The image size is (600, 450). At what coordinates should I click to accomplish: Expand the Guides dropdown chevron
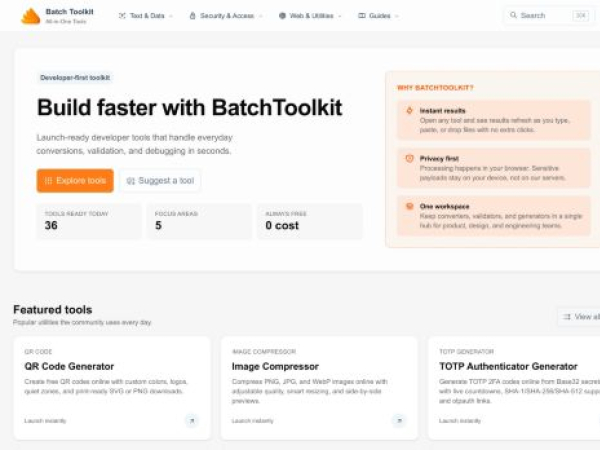(397, 16)
